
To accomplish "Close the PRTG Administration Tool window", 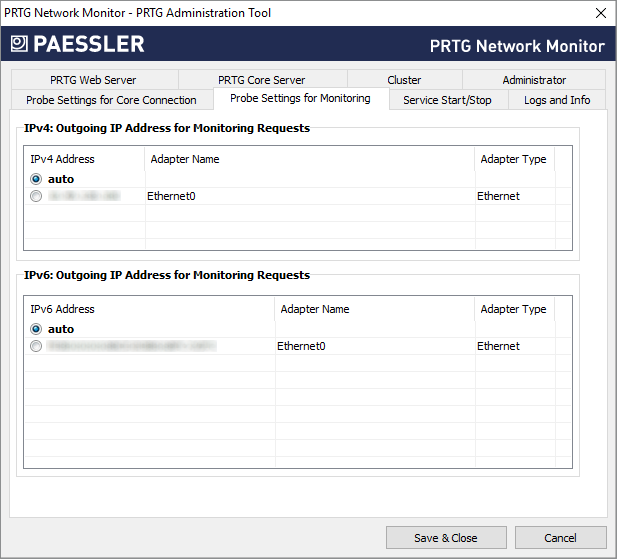I will click(x=600, y=13).
